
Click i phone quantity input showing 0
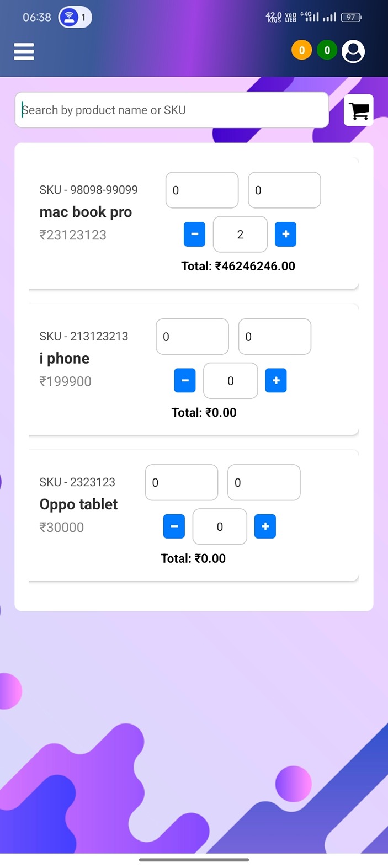point(230,381)
